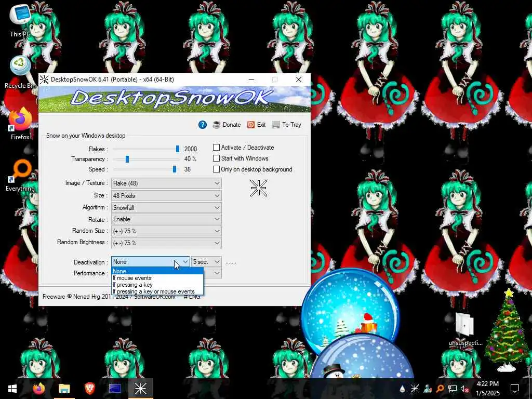Click the Flakes value 2000
Viewport: 532px width, 399px height.
(190, 149)
